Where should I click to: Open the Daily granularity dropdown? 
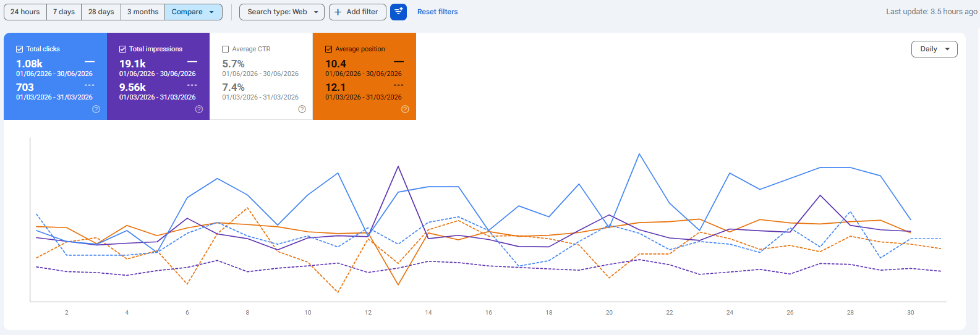click(x=934, y=49)
